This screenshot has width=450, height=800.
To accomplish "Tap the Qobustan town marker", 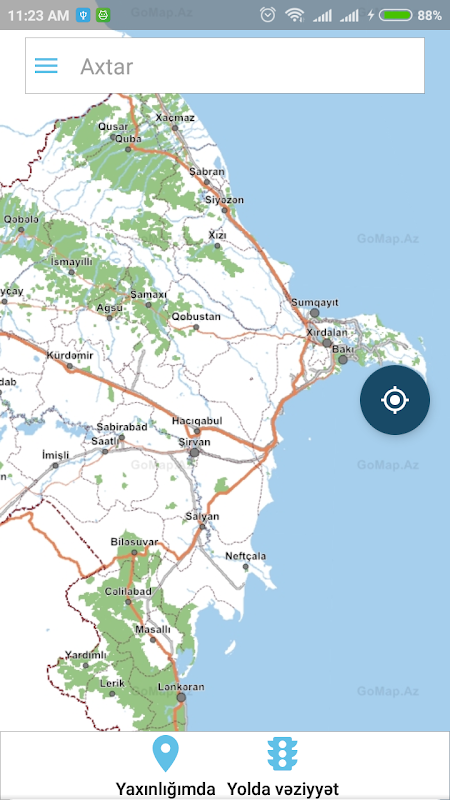I will pyautogui.click(x=196, y=327).
